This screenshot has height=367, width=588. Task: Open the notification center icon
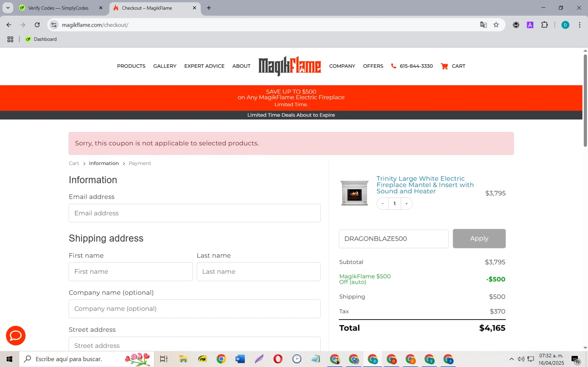[576, 359]
